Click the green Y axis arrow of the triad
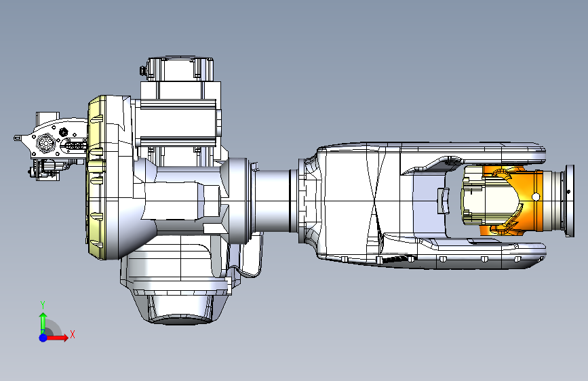Screen dimensions: 588x381 pos(43,322)
